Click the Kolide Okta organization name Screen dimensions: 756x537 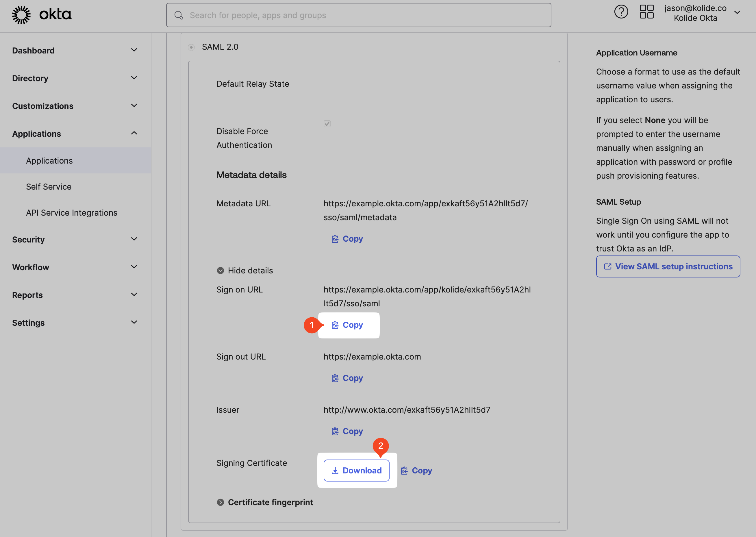(696, 18)
